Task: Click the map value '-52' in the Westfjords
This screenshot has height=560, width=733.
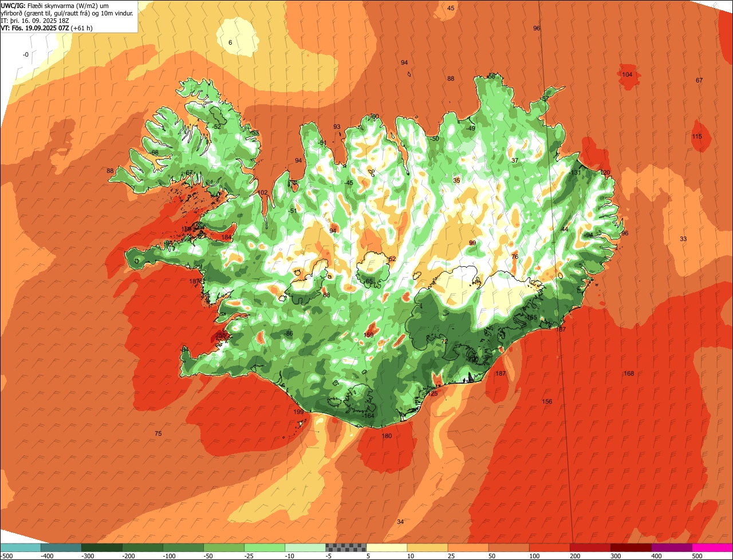Action: click(x=216, y=127)
